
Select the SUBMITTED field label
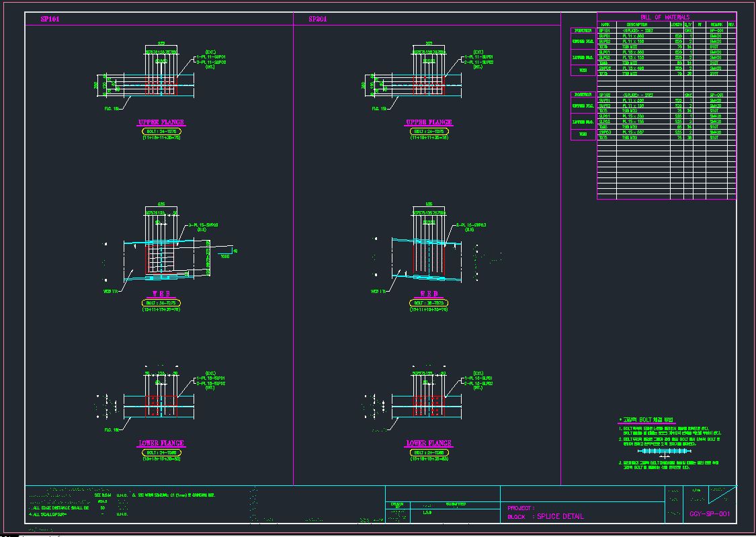456,504
